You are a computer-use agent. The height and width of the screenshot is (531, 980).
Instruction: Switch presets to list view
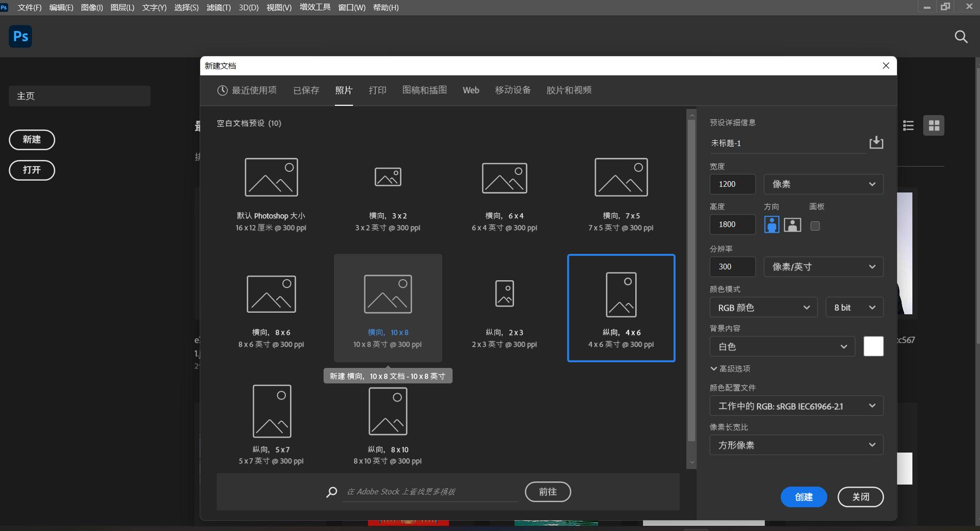point(908,125)
